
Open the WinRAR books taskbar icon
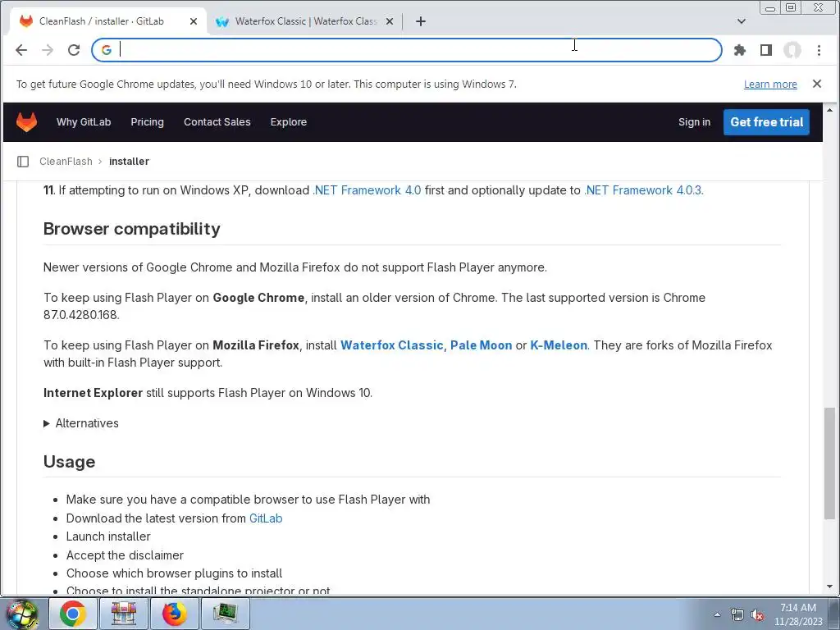click(123, 614)
